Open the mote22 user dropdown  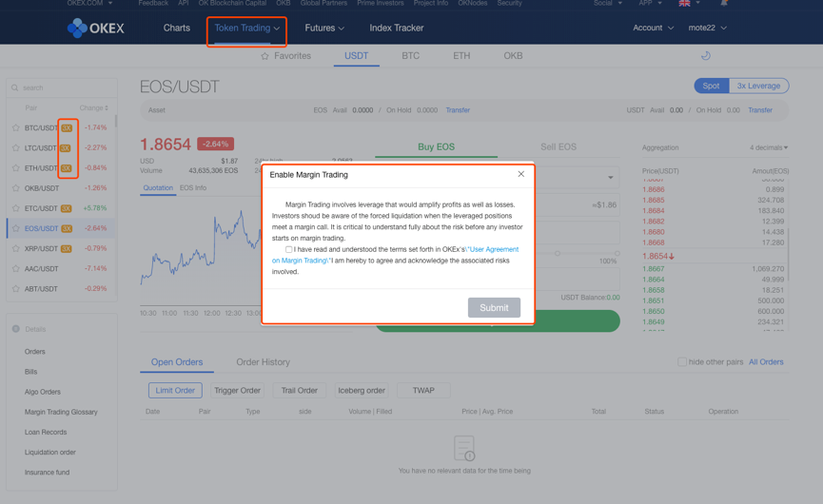point(708,28)
